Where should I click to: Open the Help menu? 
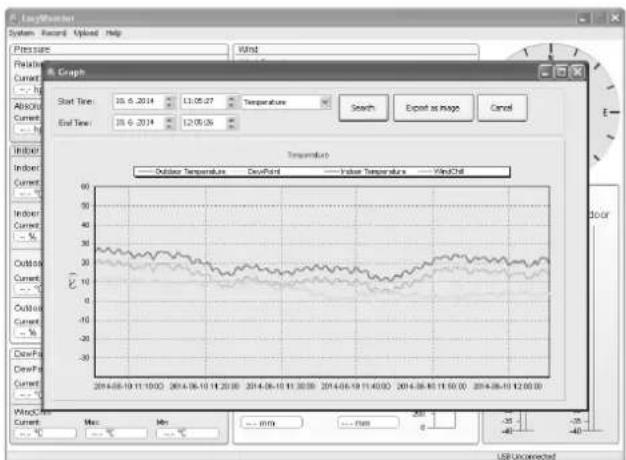pos(113,33)
